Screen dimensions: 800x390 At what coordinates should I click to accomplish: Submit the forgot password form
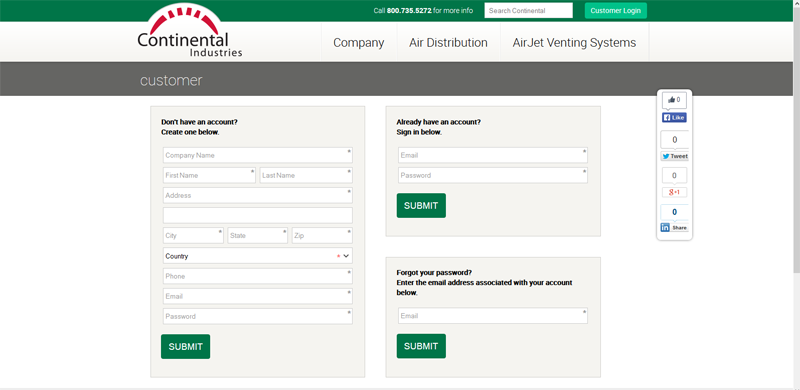[421, 346]
